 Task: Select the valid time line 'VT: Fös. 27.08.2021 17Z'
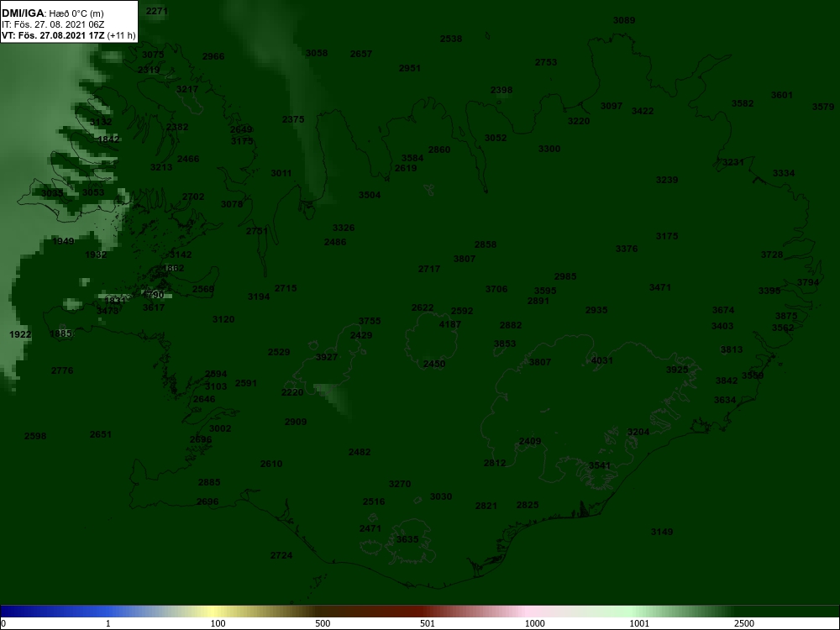click(54, 35)
